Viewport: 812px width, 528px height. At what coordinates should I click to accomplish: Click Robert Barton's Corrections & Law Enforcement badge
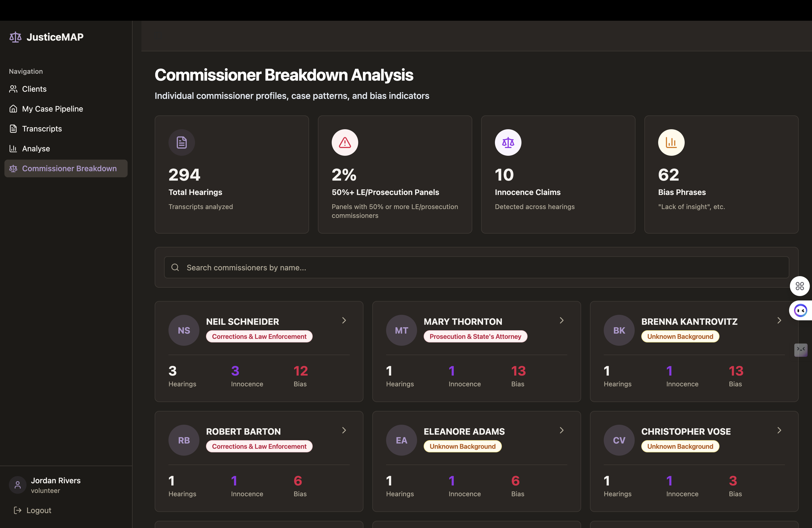tap(259, 446)
